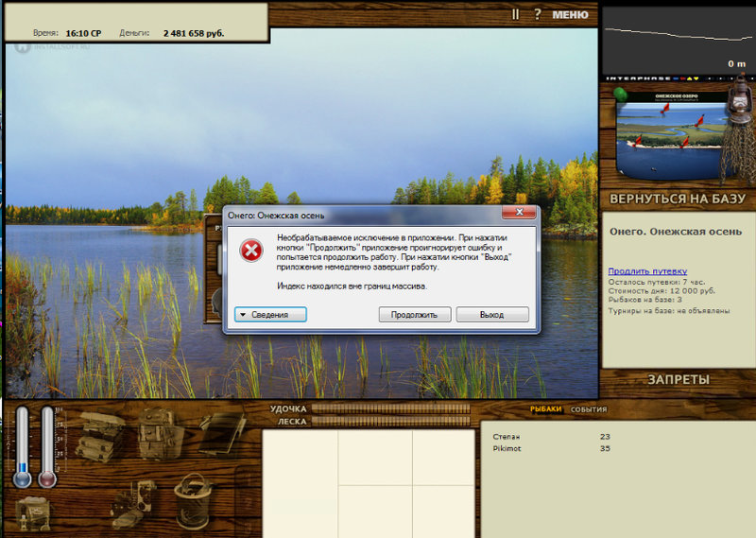756x538 pixels.
Task: Click the red error icon in the dialog
Action: point(251,251)
